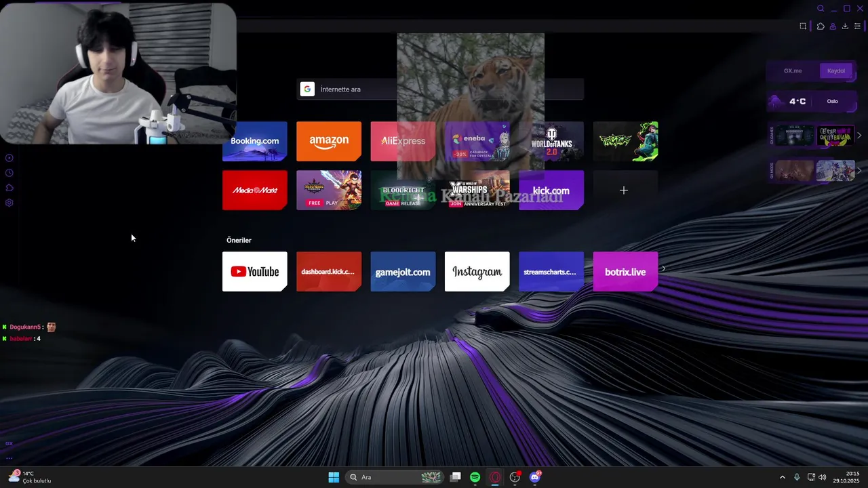Viewport: 868px width, 488px height.
Task: Open the profile account icon in toolbar
Action: click(x=833, y=26)
